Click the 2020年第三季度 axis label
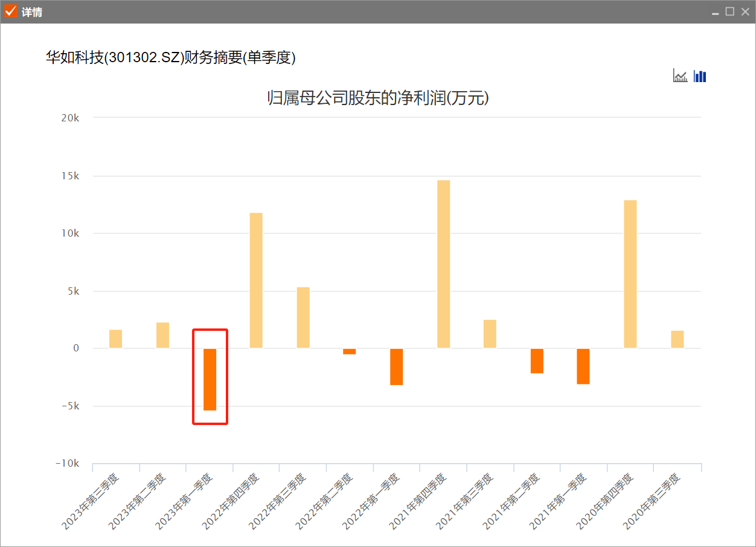This screenshot has height=547, width=756. [x=652, y=502]
